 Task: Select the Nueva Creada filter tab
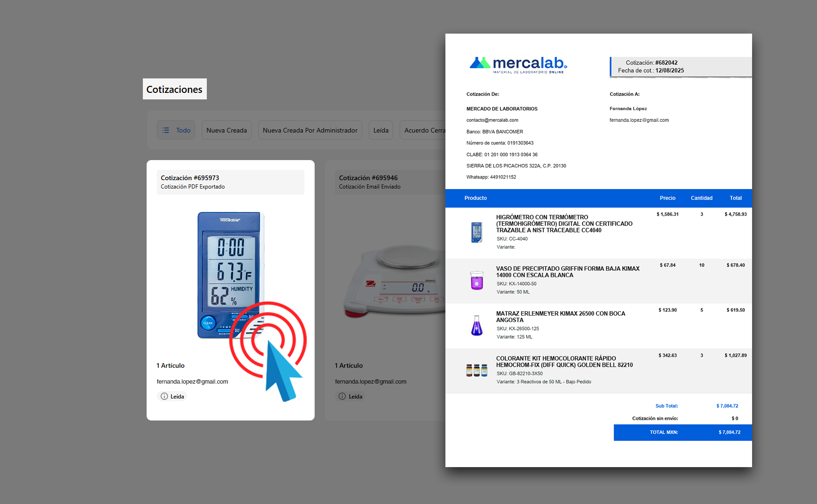tap(226, 130)
